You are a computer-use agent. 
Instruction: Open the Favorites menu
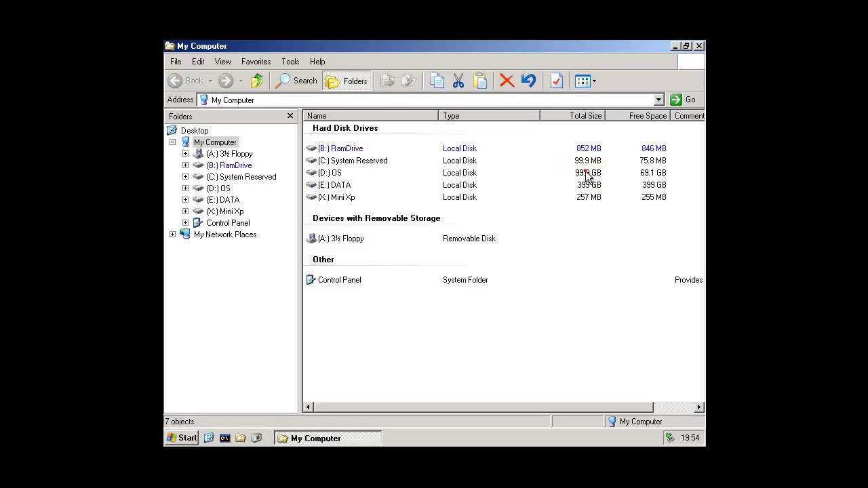(256, 62)
